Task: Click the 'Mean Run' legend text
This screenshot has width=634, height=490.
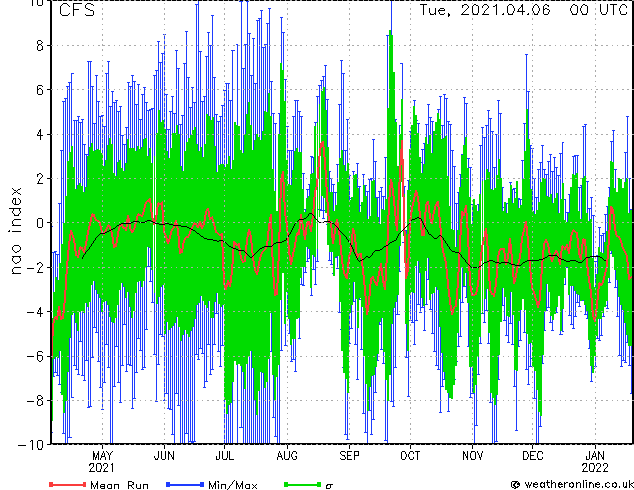Action: pyautogui.click(x=120, y=485)
